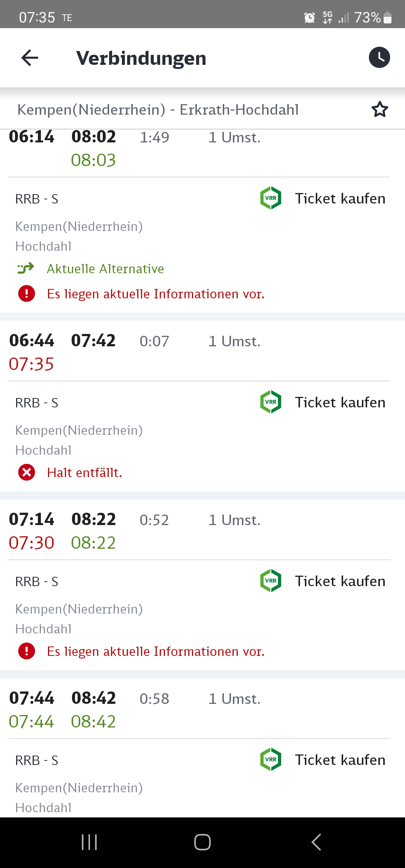Buy ticket for the 06:14 connection
The image size is (405, 868).
340,199
